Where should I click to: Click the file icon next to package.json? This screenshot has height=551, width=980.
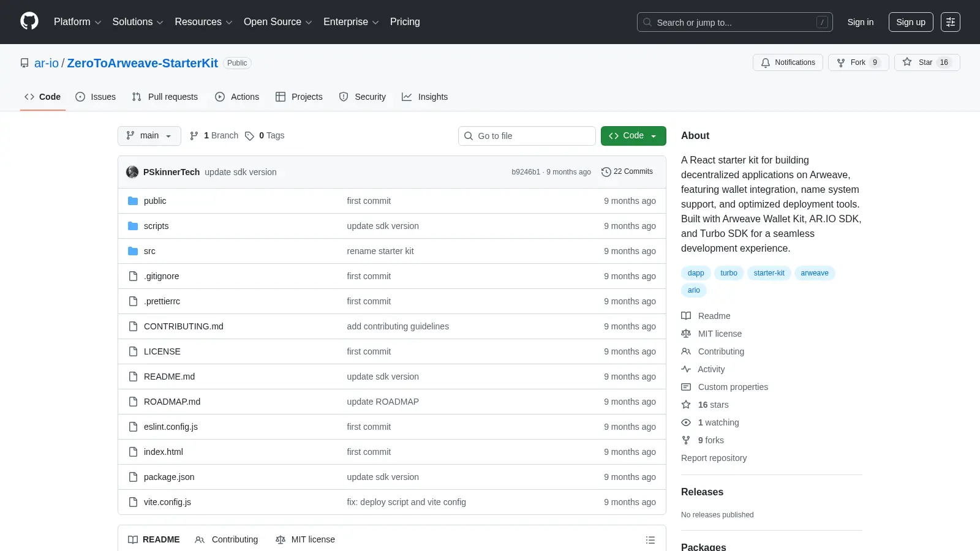(133, 477)
